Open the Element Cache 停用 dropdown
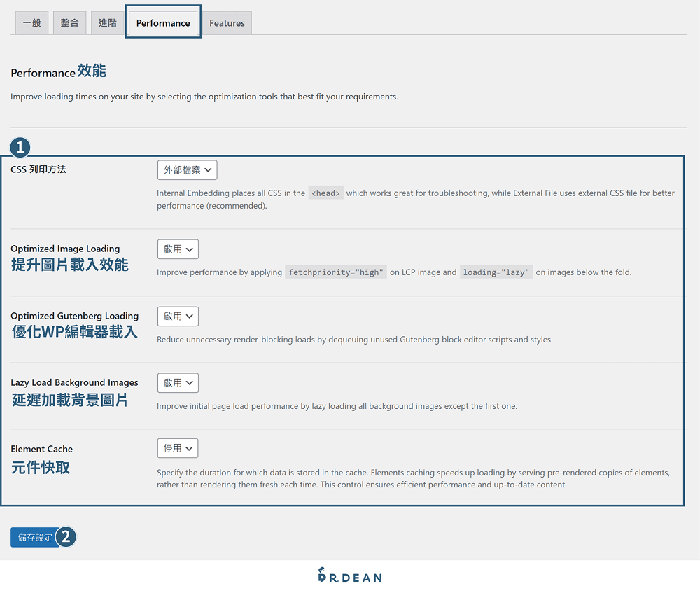The width and height of the screenshot is (700, 591). 177,447
